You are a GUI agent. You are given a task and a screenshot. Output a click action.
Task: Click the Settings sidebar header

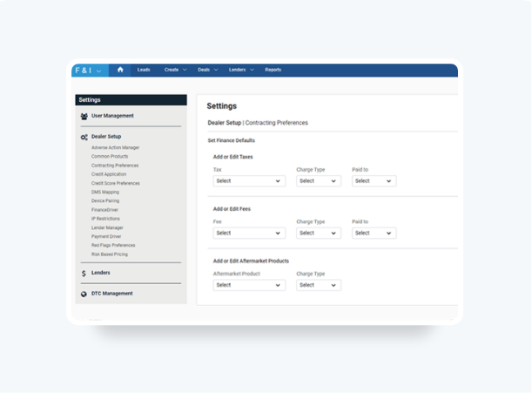coord(131,100)
